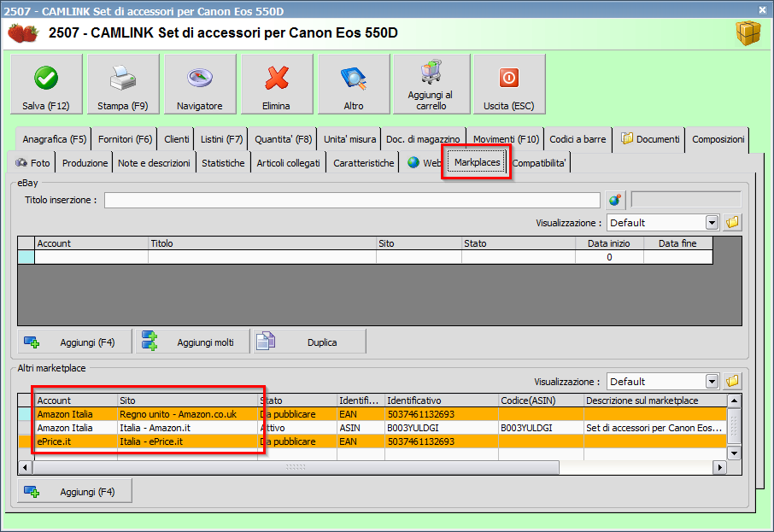Click right arrow of marketplace horizontal scrollbar
Screen dimensions: 774x532
720,468
